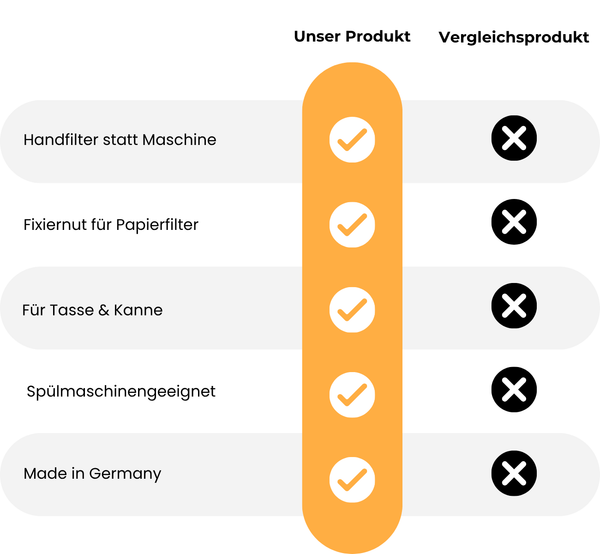Click black X icon in Handfilter row

coord(514,139)
